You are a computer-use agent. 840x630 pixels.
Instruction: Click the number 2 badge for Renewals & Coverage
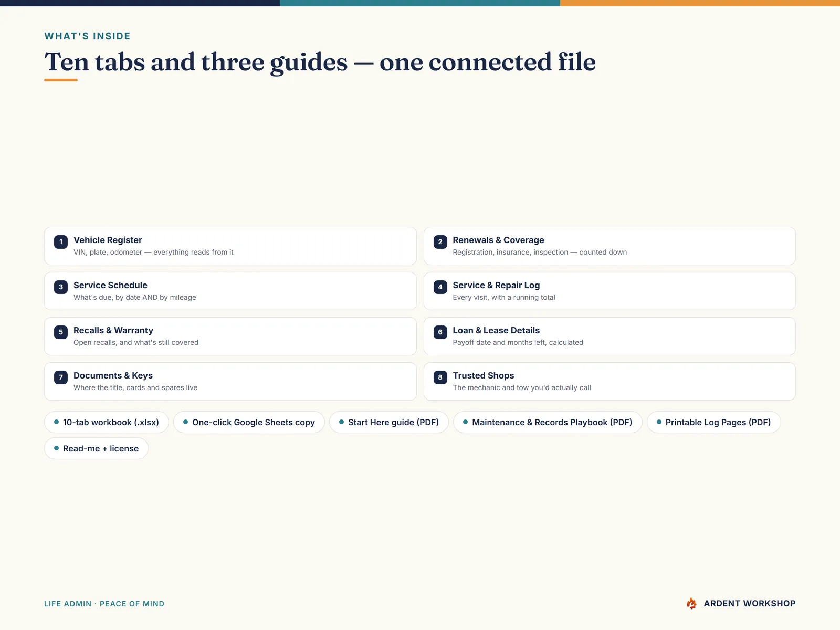click(440, 242)
